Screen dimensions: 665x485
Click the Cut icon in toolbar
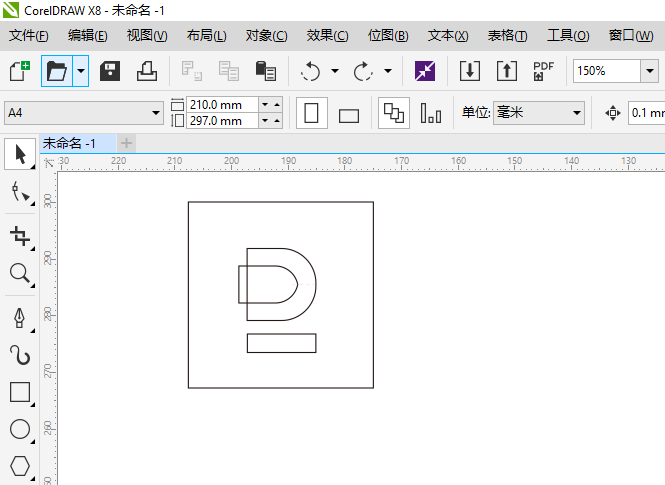pyautogui.click(x=192, y=71)
